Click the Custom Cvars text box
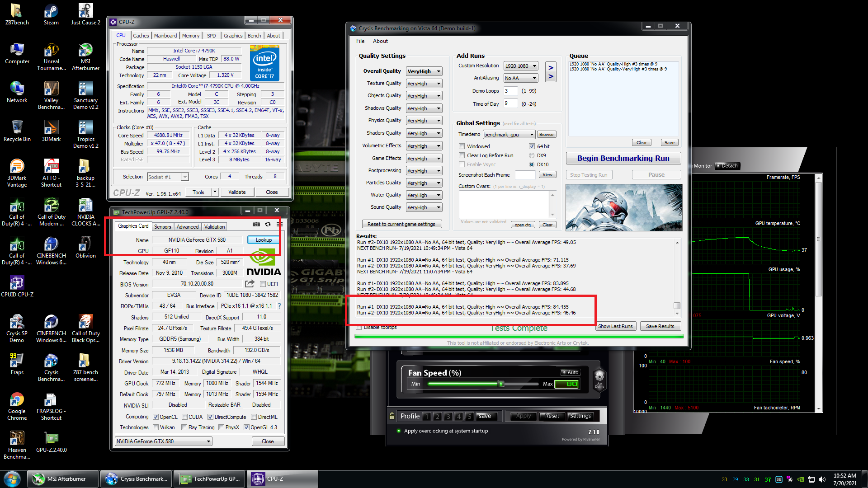The width and height of the screenshot is (868, 488). (x=505, y=204)
